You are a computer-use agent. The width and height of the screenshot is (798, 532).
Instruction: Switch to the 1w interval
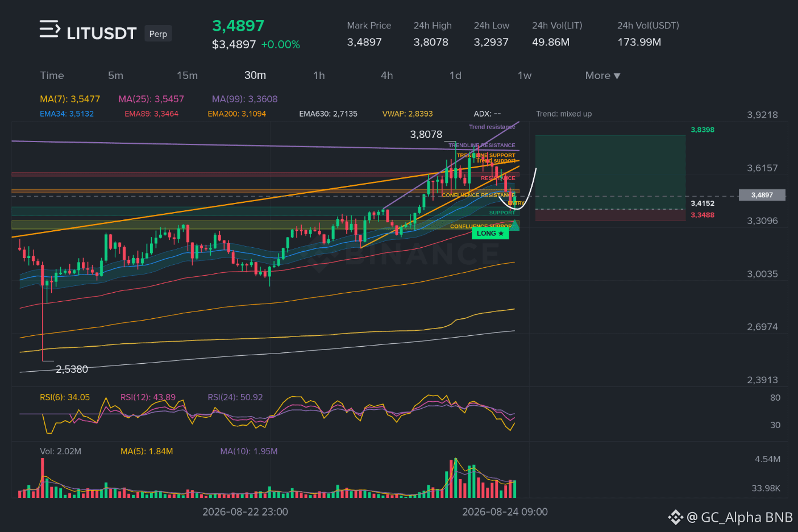[524, 76]
